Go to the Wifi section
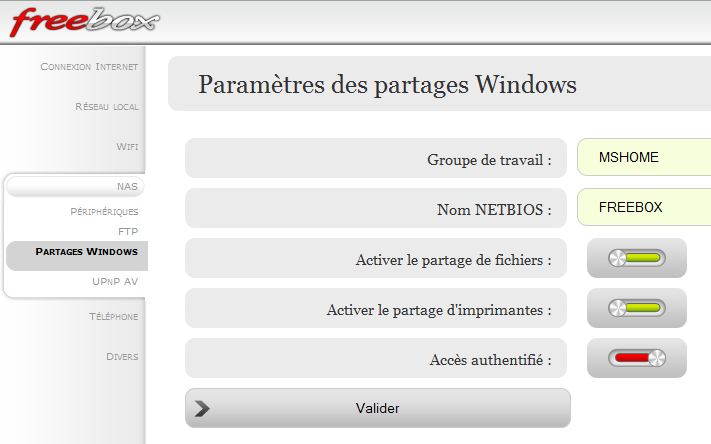 pos(127,146)
